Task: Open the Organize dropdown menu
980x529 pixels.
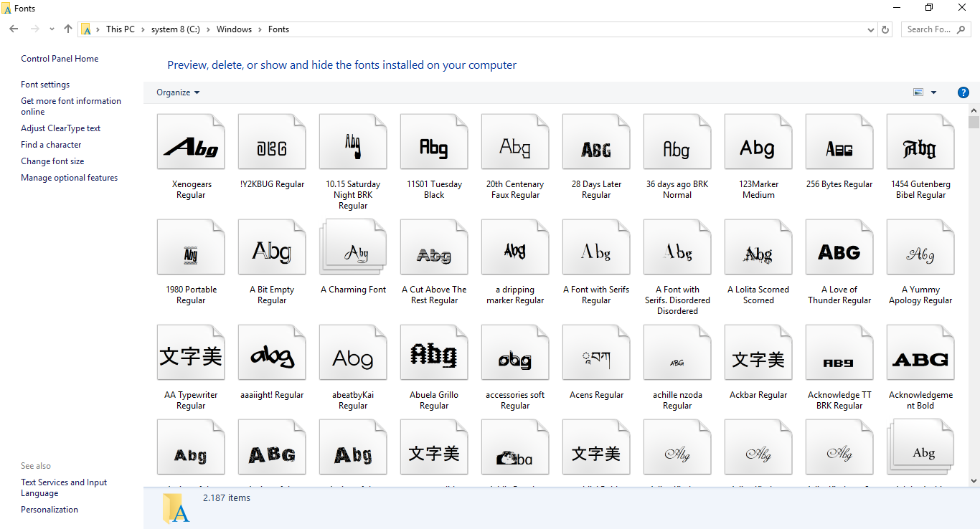Action: pyautogui.click(x=177, y=92)
